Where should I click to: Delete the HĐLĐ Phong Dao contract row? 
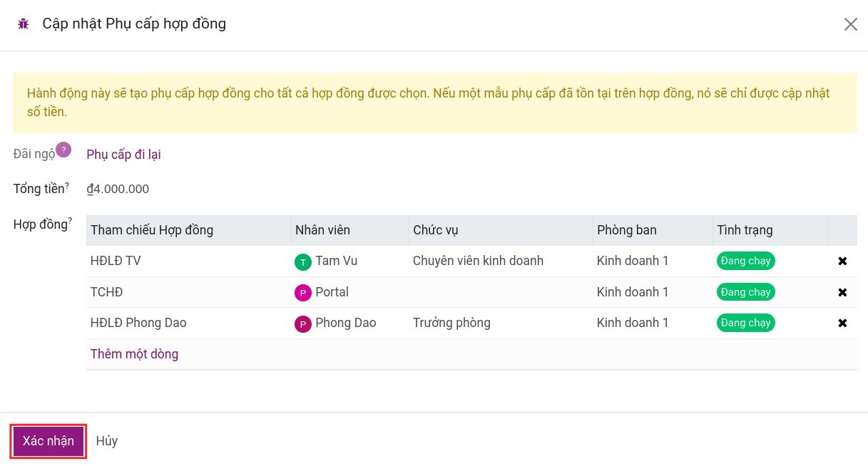(842, 323)
